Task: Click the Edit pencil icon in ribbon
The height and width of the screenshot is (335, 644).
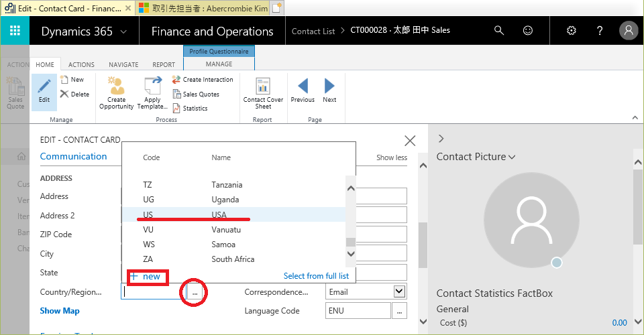Action: coord(44,86)
